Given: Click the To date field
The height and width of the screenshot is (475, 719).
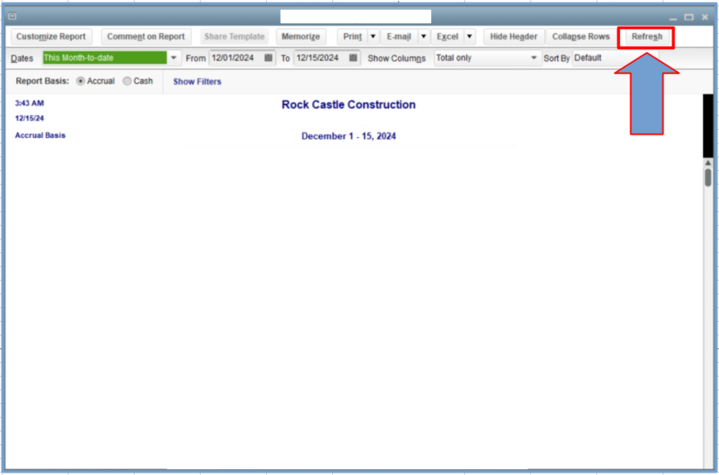Looking at the screenshot, I should pos(321,58).
